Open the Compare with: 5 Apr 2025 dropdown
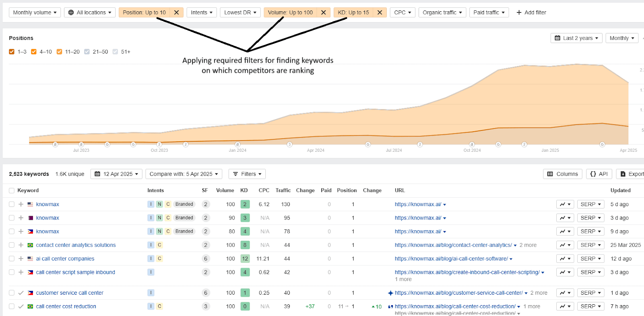The image size is (644, 316). coord(184,174)
